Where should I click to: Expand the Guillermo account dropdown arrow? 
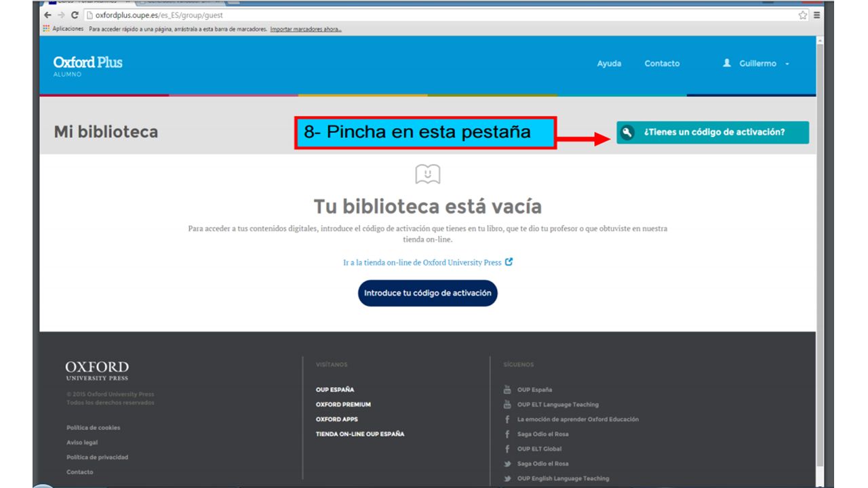787,64
